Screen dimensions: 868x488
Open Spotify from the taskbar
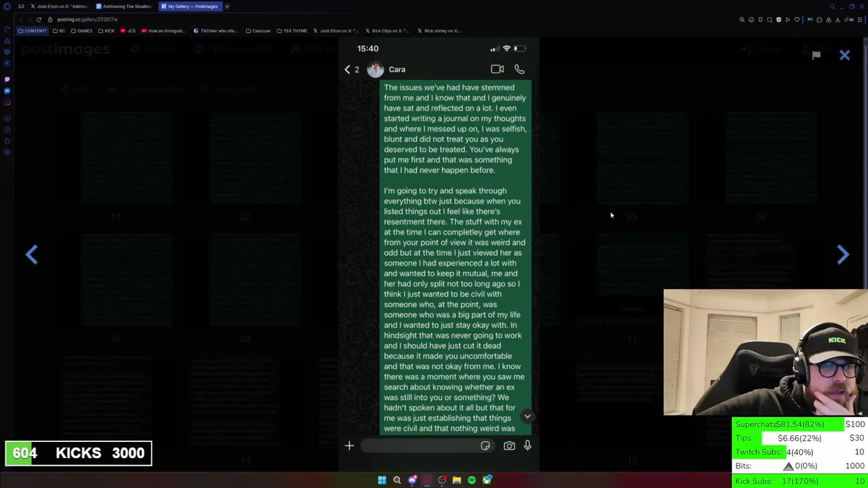(x=471, y=480)
